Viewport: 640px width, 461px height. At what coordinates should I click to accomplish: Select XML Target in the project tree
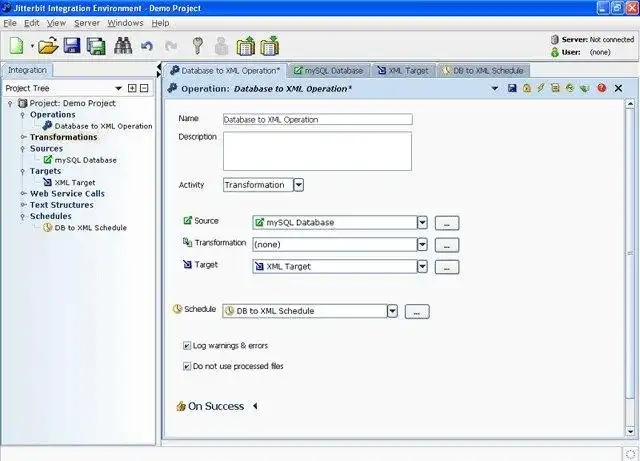coord(69,183)
